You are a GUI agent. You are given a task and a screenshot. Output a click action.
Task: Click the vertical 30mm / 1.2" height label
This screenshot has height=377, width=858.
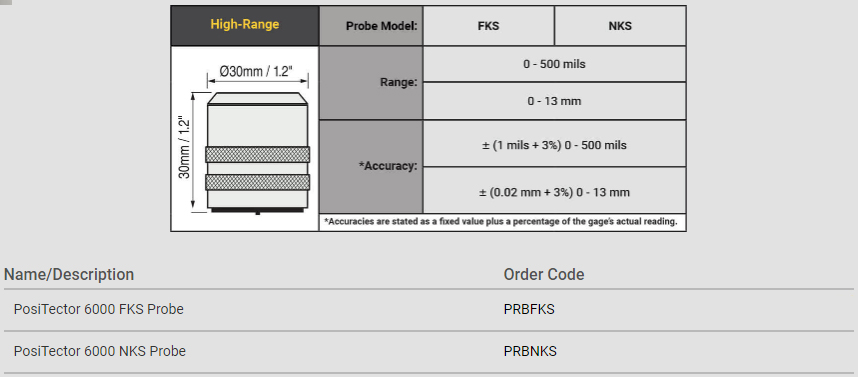pos(184,149)
